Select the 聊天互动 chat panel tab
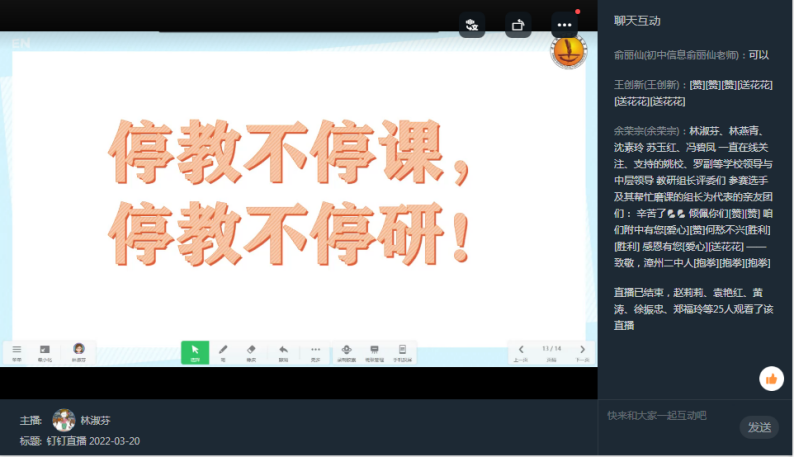794x458 pixels. tap(637, 20)
